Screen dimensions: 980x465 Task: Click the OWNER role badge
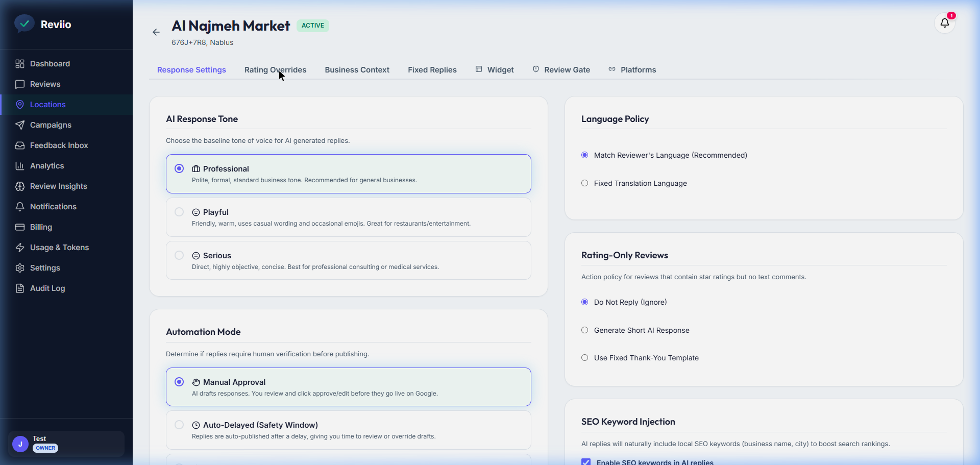45,448
